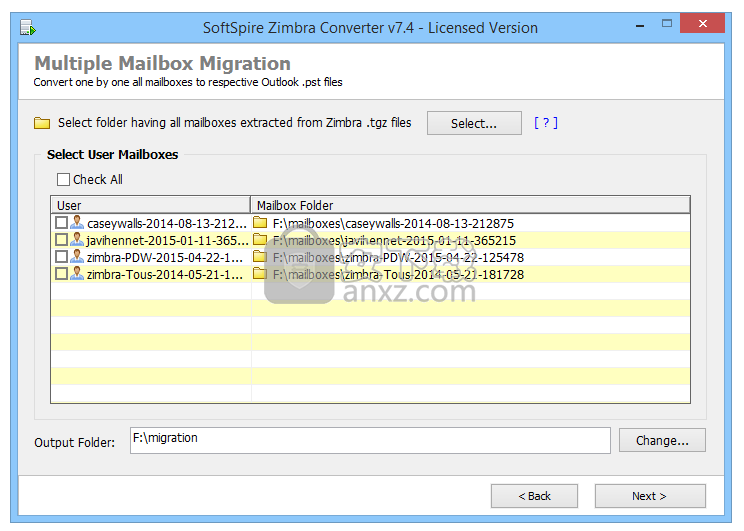Tick the javihennet-2015-01-11 mailbox checkbox
This screenshot has height=531, width=744.
pyautogui.click(x=61, y=240)
